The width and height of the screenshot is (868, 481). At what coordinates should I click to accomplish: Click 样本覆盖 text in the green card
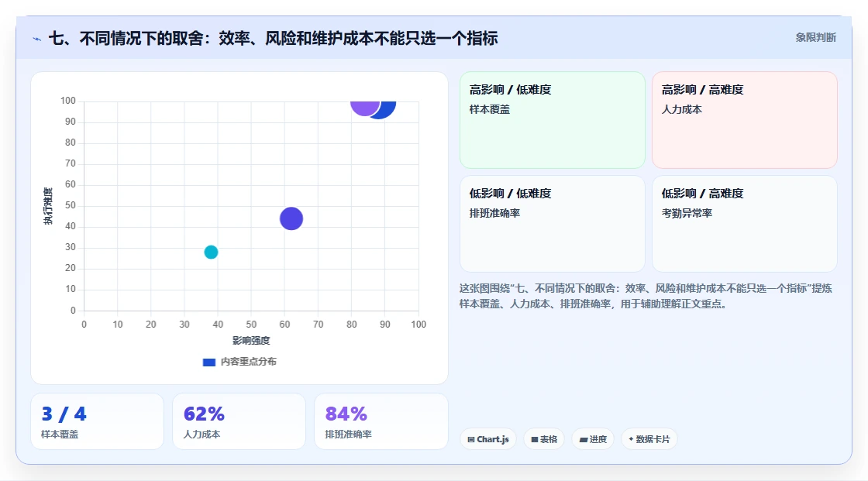(489, 109)
